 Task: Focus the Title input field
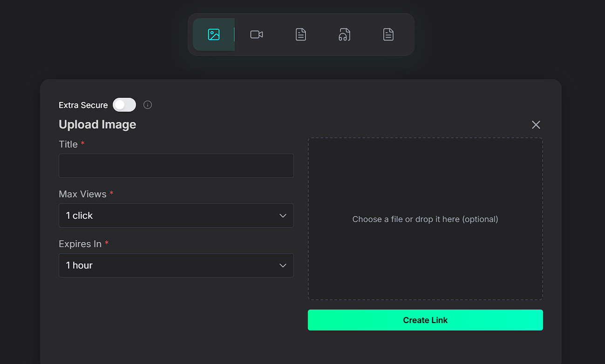[176, 166]
